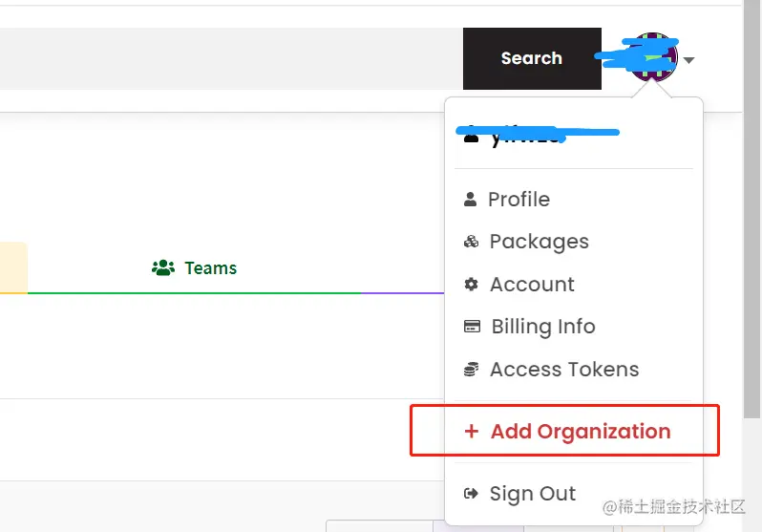
Task: Expand the caret arrow next to the avatar
Action: coord(689,61)
